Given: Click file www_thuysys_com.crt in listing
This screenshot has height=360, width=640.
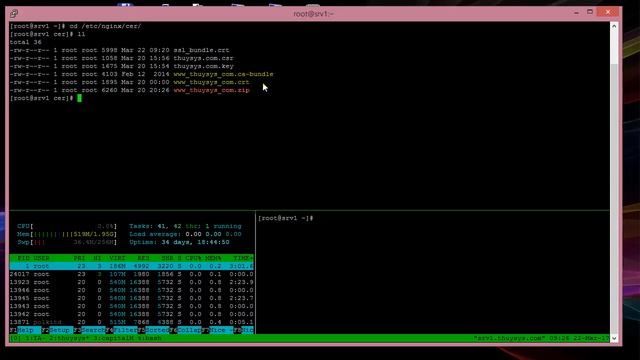Looking at the screenshot, I should click(x=211, y=82).
